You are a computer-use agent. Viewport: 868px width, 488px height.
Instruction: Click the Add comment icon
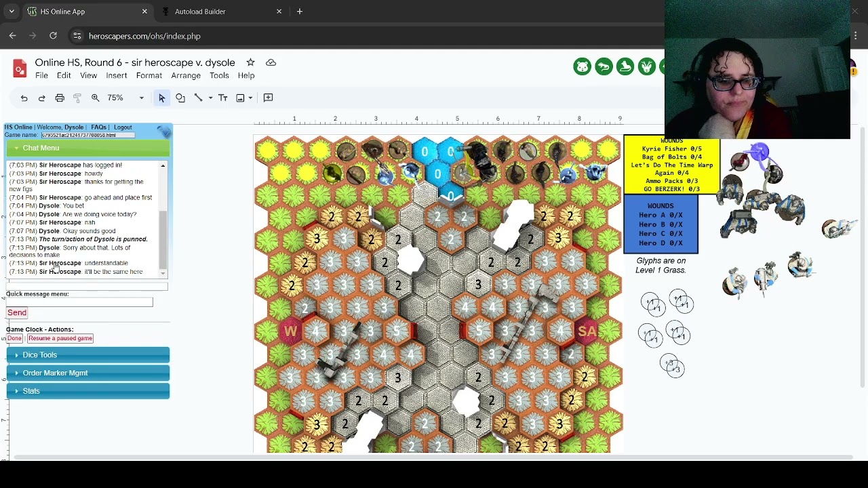[x=268, y=98]
